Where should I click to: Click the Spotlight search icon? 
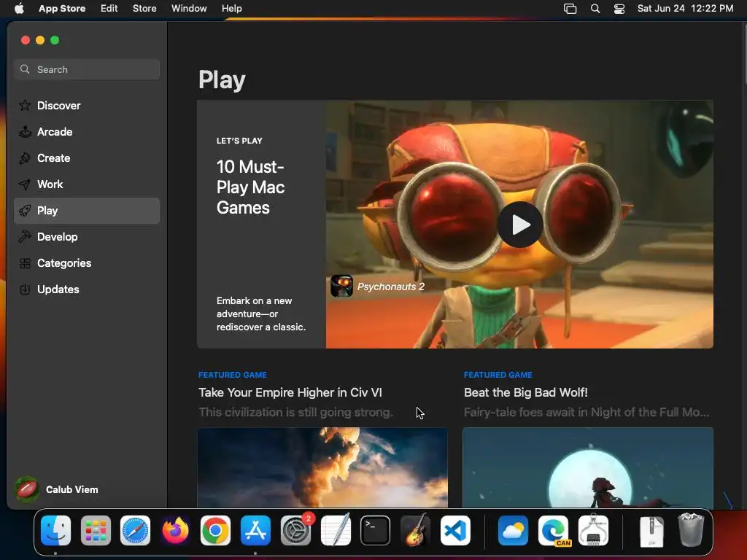(x=595, y=9)
